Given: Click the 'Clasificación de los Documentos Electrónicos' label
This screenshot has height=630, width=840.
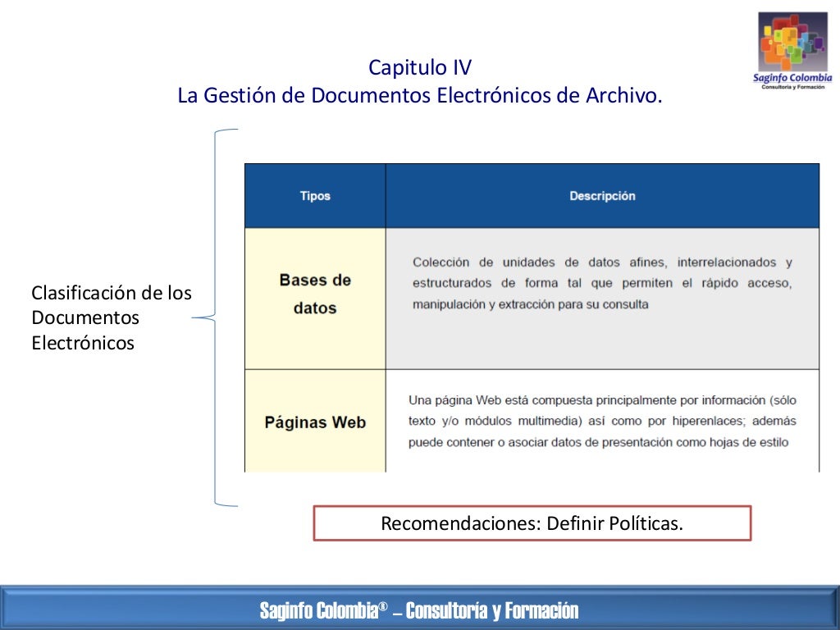Looking at the screenshot, I should pyautogui.click(x=112, y=317).
